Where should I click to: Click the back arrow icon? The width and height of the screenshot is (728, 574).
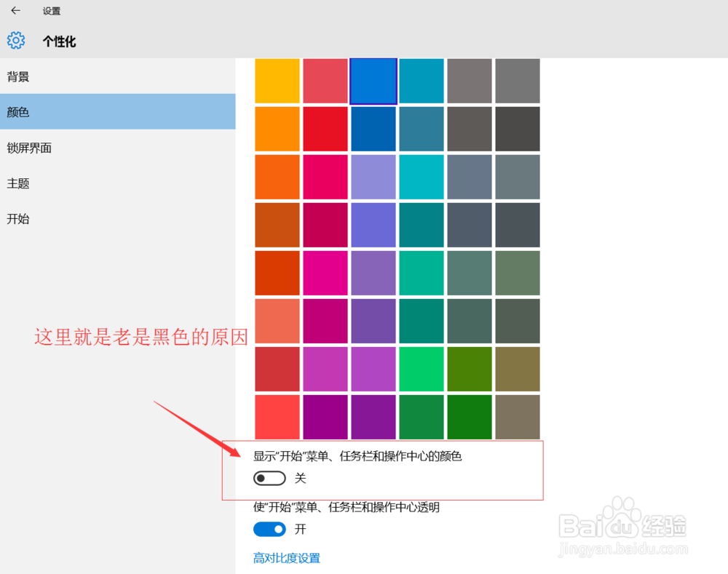click(x=15, y=11)
